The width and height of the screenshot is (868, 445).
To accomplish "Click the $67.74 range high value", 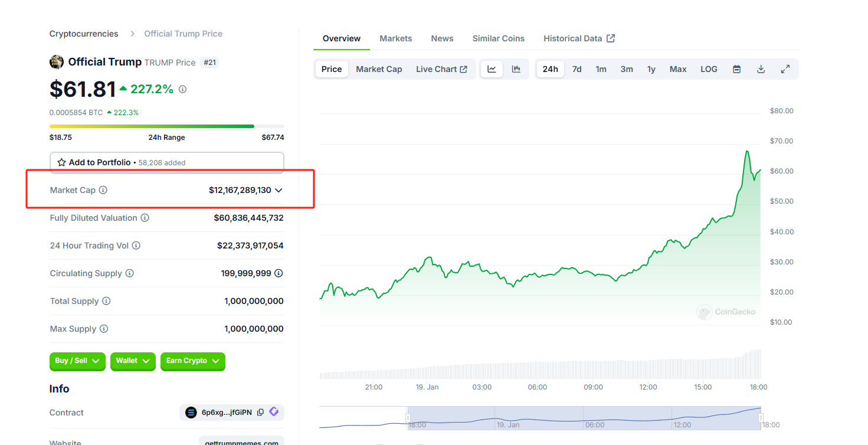I will [x=273, y=138].
